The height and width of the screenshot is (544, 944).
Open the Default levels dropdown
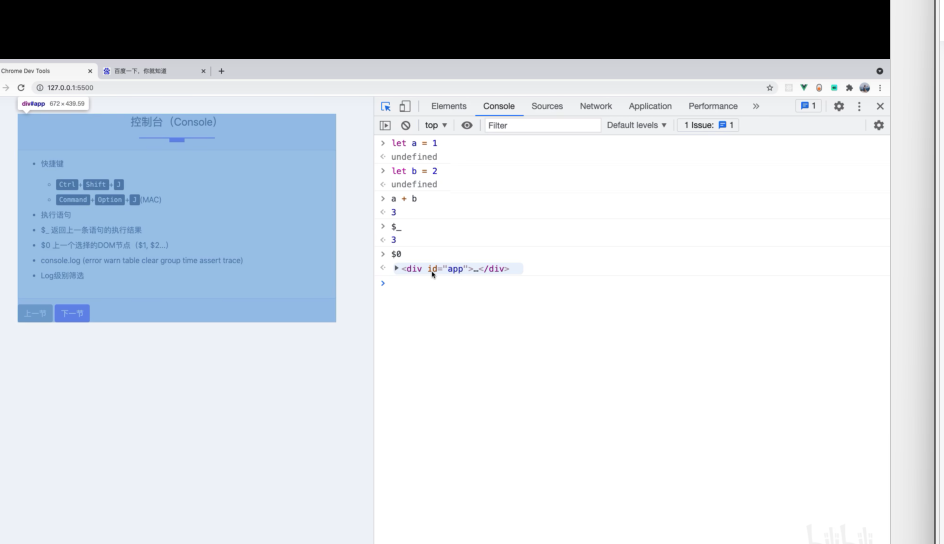click(636, 125)
